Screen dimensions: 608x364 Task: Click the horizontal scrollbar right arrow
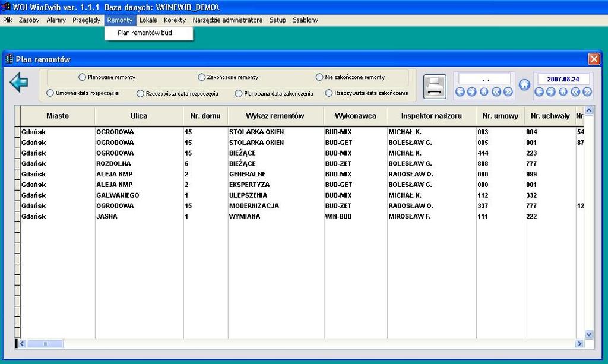click(x=579, y=343)
